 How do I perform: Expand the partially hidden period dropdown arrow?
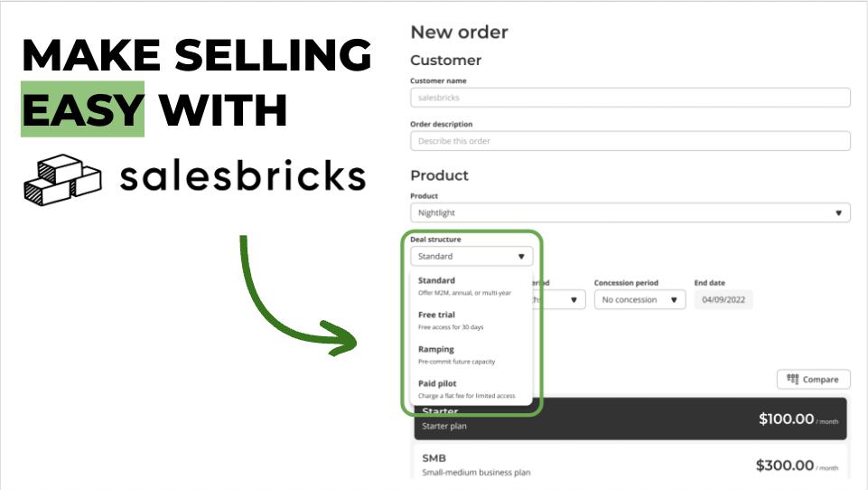[574, 300]
